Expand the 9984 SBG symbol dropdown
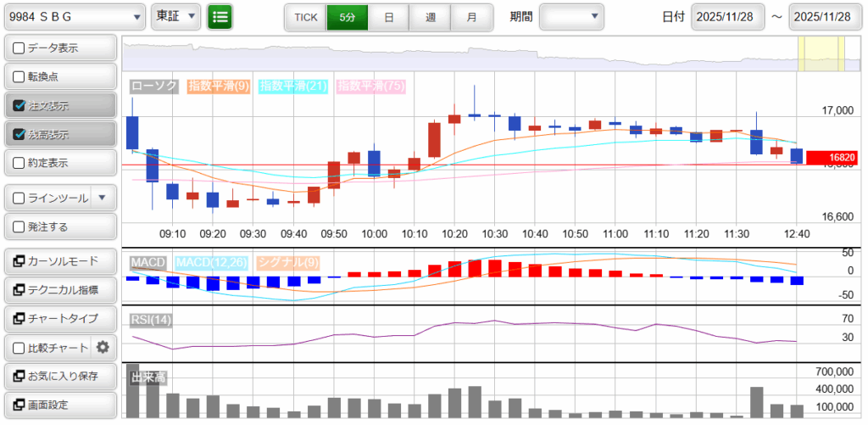This screenshot has width=868, height=425. click(x=138, y=17)
